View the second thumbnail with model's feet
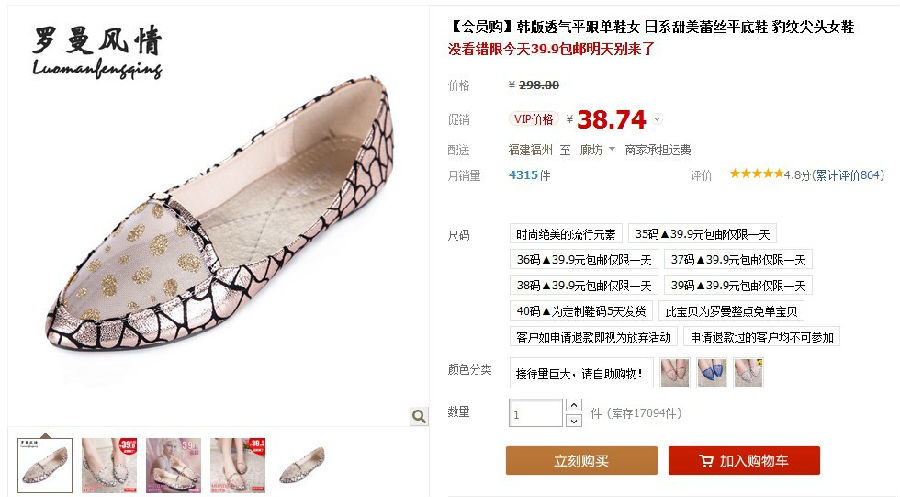This screenshot has width=900, height=497. (x=109, y=465)
